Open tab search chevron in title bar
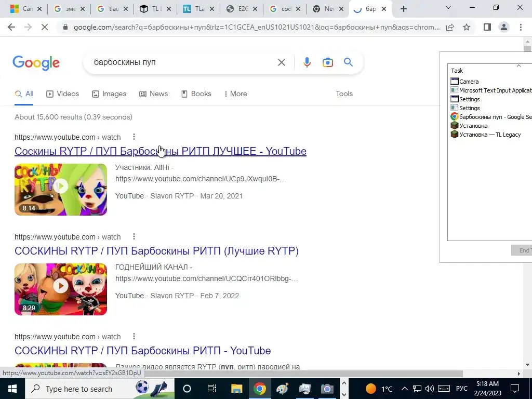This screenshot has height=399, width=532. tap(448, 7)
